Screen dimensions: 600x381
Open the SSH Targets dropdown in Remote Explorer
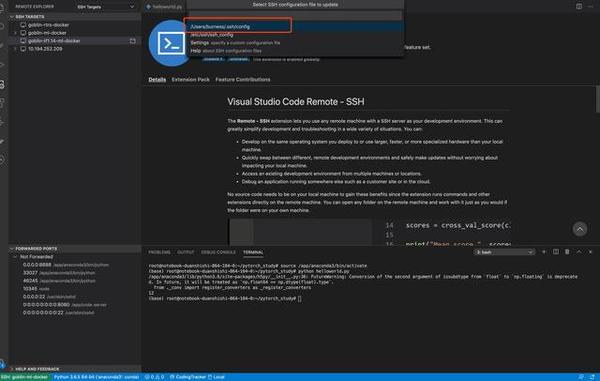(x=106, y=7)
